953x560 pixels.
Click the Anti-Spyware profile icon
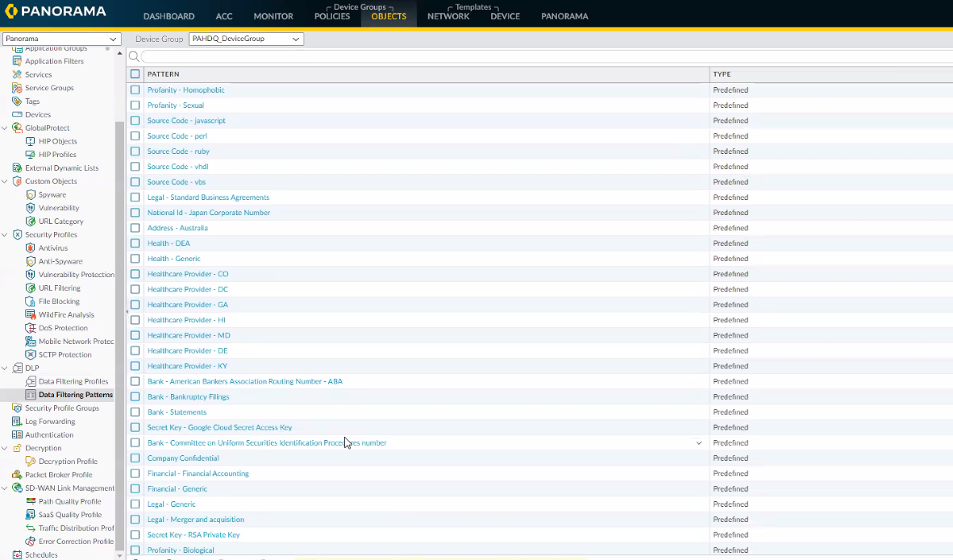31,261
